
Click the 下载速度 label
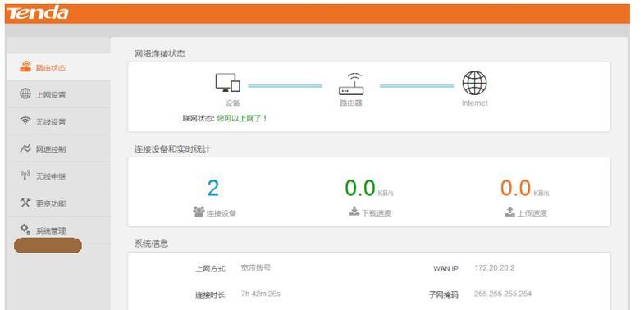coord(377,213)
